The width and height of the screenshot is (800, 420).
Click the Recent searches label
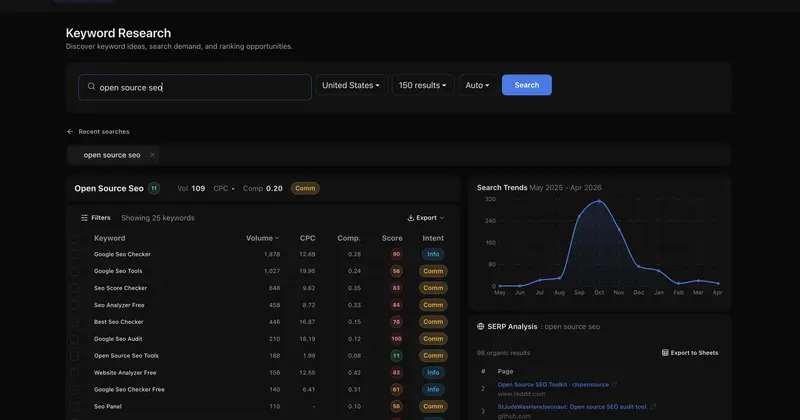(x=104, y=132)
